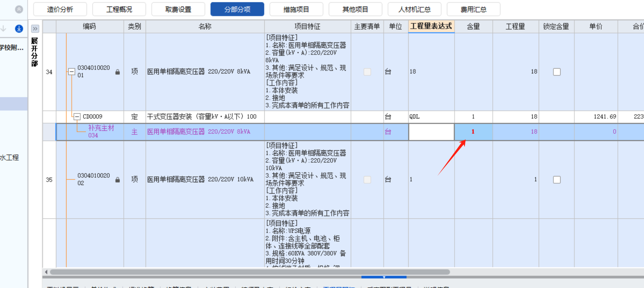Screen dimensions: 644x288
Task: Click the 取费设置 button
Action: (x=178, y=9)
